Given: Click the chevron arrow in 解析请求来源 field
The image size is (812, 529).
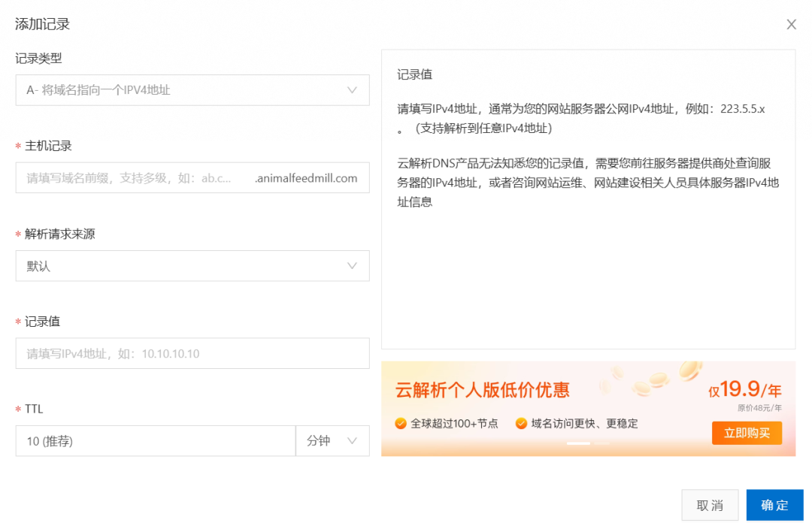Looking at the screenshot, I should pyautogui.click(x=352, y=266).
